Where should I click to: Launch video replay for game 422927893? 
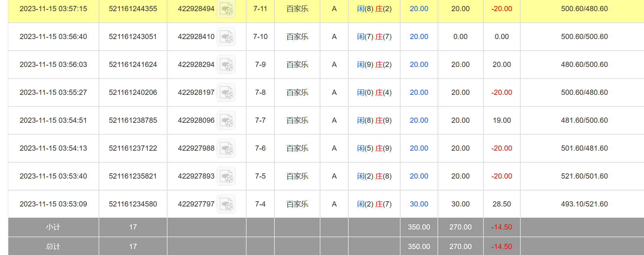coord(226,176)
